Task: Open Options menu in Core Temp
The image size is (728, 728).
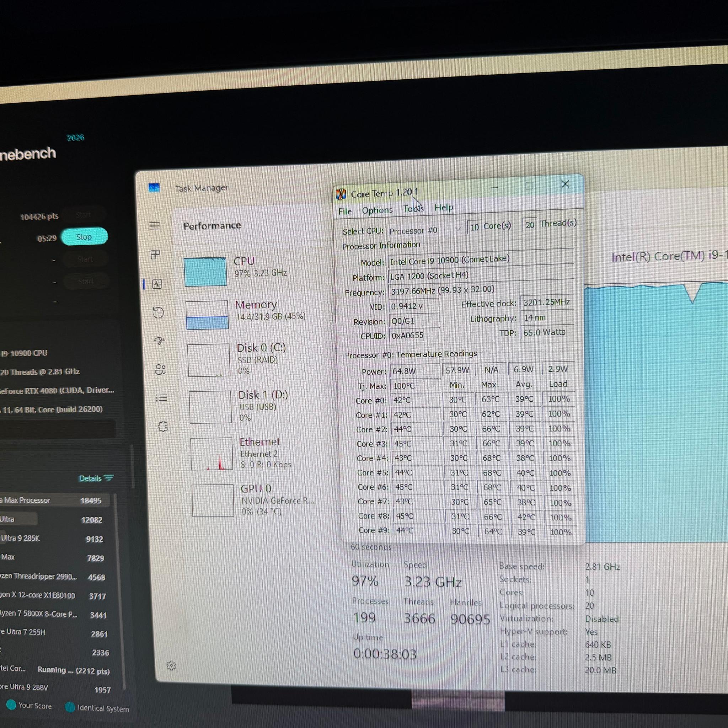Action: click(377, 210)
